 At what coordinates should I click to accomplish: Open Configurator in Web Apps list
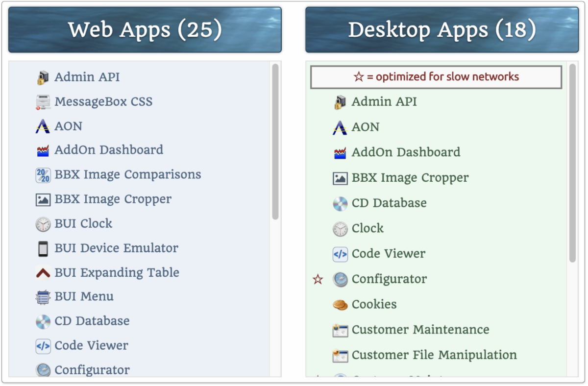[x=92, y=370]
